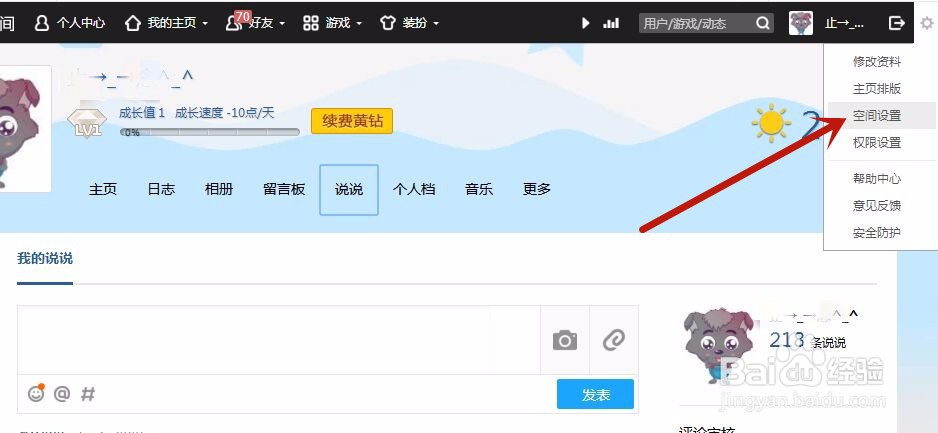Click the sun weather icon
938x433 pixels.
pyautogui.click(x=771, y=123)
